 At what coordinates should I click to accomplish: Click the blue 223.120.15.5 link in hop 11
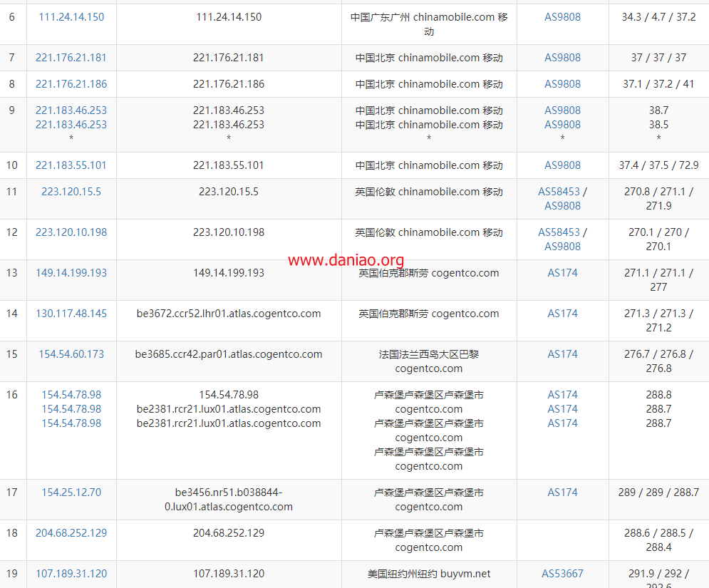pyautogui.click(x=71, y=192)
